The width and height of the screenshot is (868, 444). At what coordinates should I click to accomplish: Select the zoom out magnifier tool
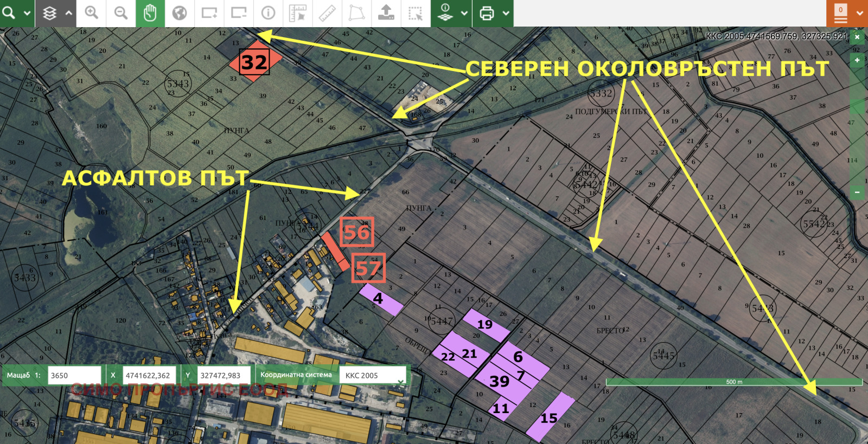(x=121, y=13)
